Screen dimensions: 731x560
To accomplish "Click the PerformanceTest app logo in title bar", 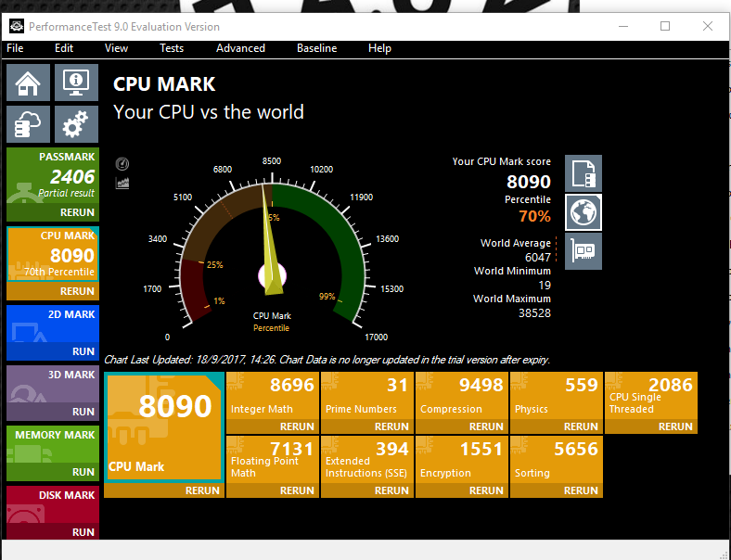I will pyautogui.click(x=17, y=26).
